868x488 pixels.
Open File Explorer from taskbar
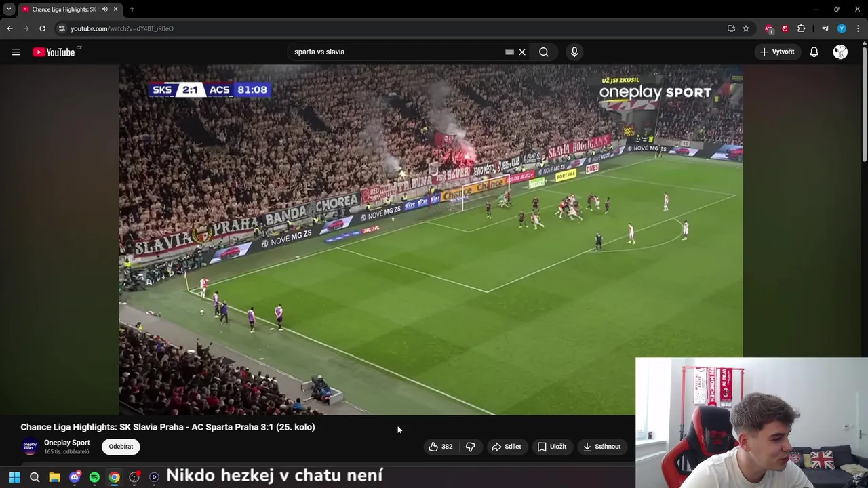54,477
